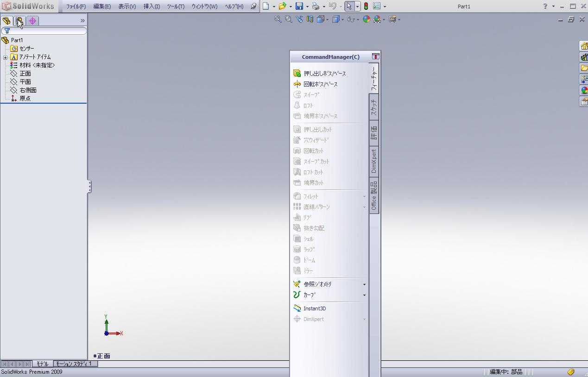This screenshot has height=377, width=588.
Task: Click the View Settings monitor icon
Action: [392, 19]
